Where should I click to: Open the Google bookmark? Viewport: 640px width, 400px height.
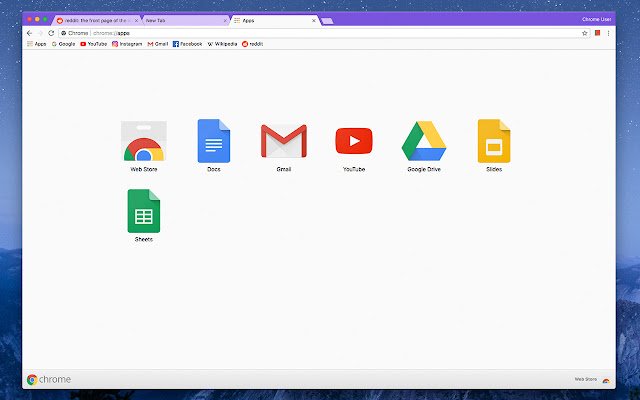(63, 44)
